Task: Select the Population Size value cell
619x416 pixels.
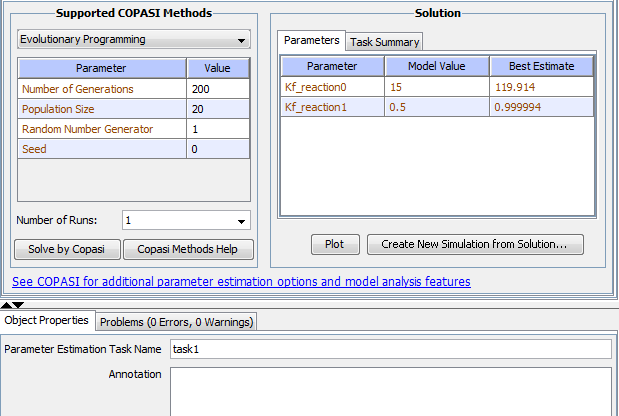Action: click(218, 109)
